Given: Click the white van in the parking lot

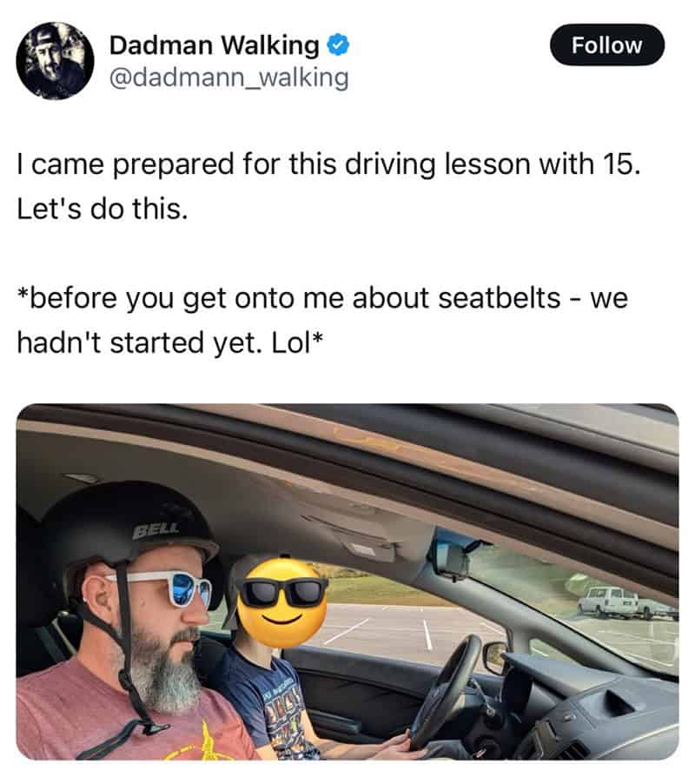Looking at the screenshot, I should [x=609, y=601].
